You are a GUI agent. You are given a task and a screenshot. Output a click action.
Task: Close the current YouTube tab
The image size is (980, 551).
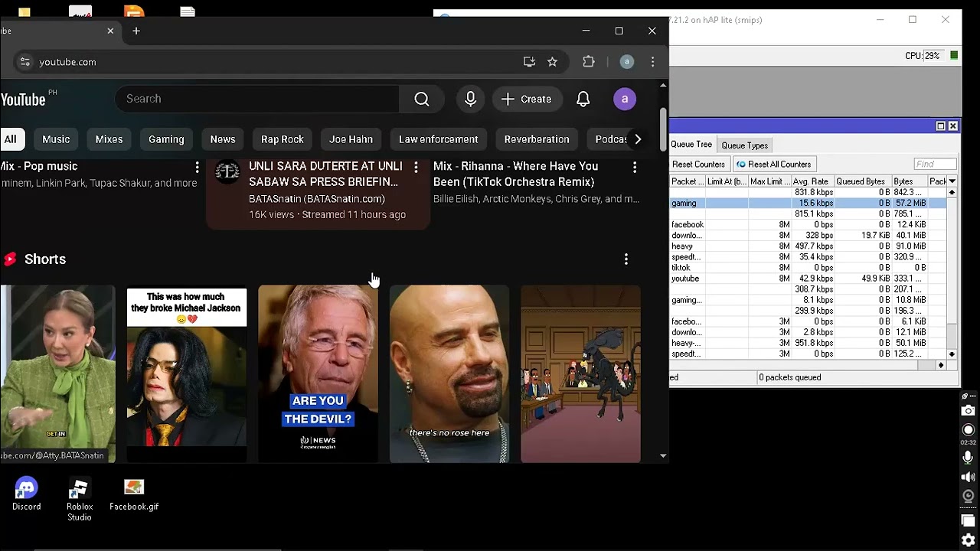(x=110, y=31)
